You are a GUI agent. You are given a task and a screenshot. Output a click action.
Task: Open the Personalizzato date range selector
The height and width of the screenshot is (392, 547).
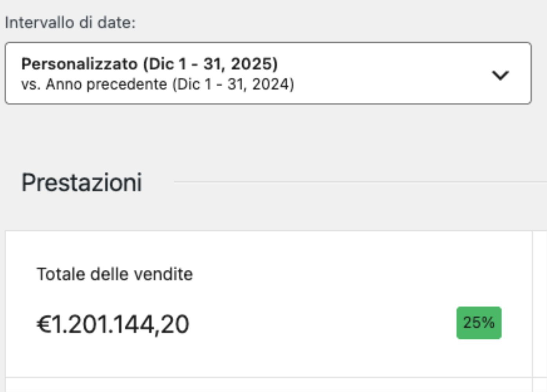[x=268, y=73]
